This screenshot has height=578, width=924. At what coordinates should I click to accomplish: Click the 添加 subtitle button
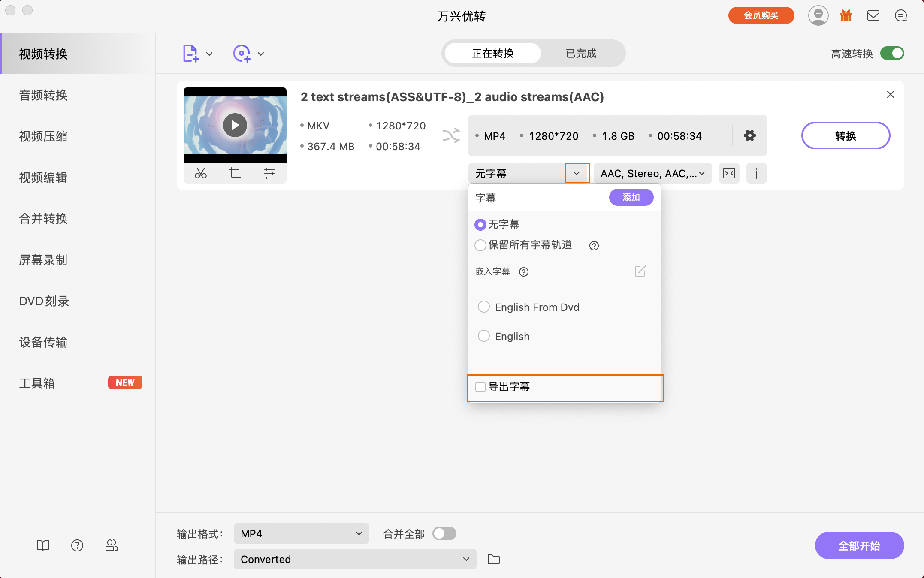click(x=631, y=197)
